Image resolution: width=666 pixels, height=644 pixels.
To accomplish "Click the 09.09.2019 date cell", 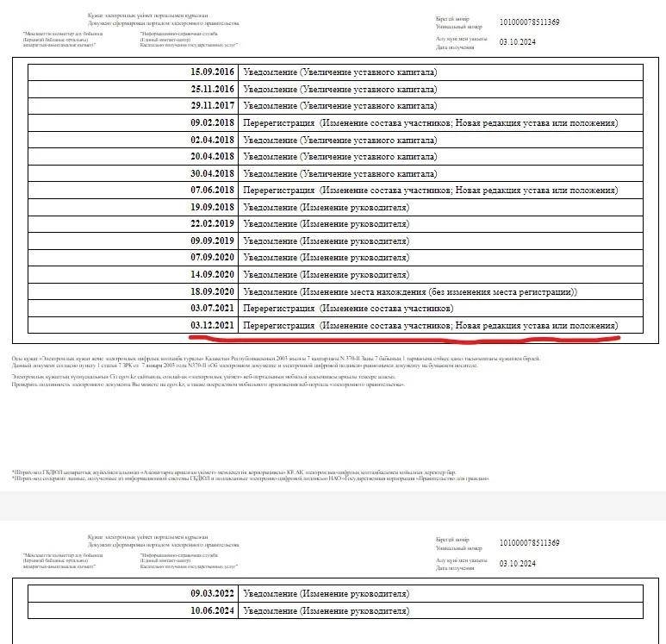I will pyautogui.click(x=212, y=241).
